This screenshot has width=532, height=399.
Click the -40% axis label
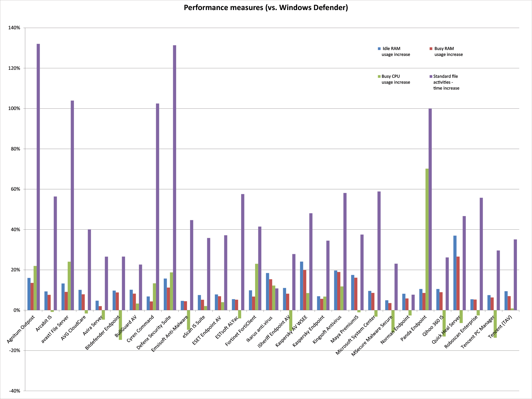15,391
